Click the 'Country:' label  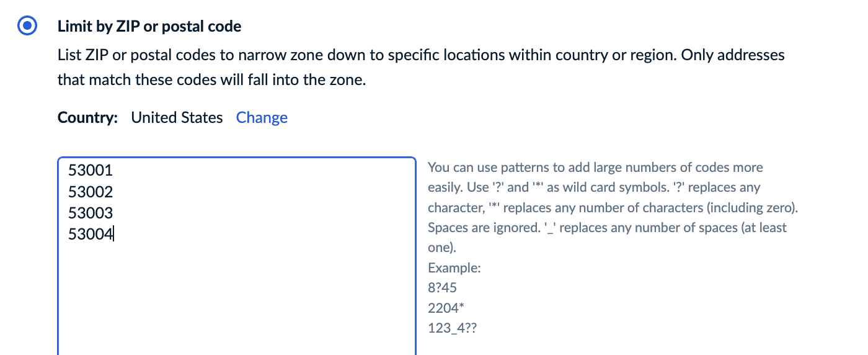point(87,118)
